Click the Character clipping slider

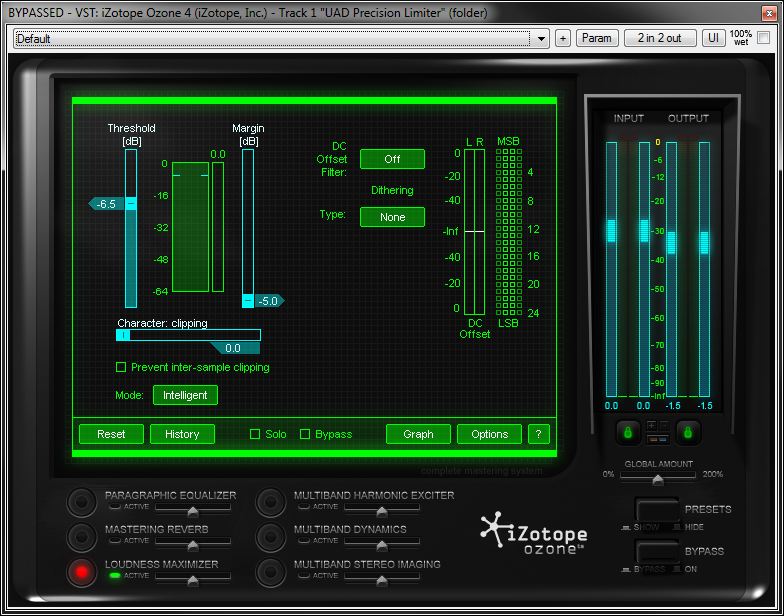[188, 335]
